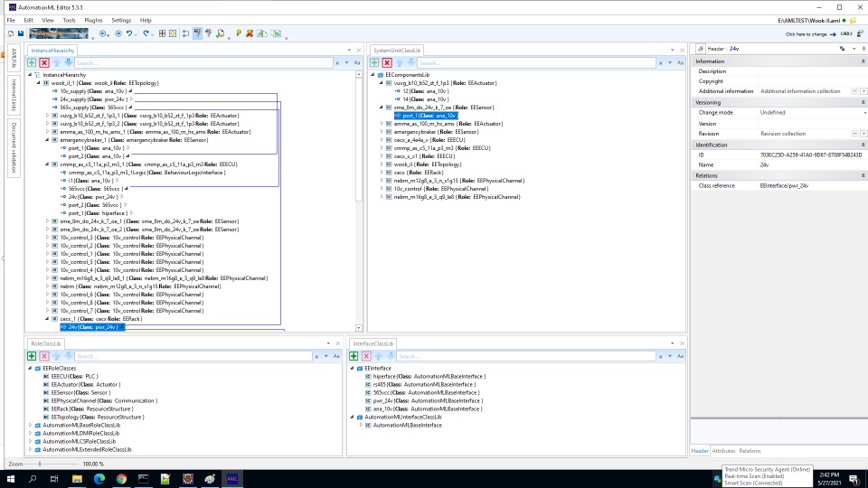The image size is (868, 488).
Task: Open the Edit menu
Action: [28, 20]
